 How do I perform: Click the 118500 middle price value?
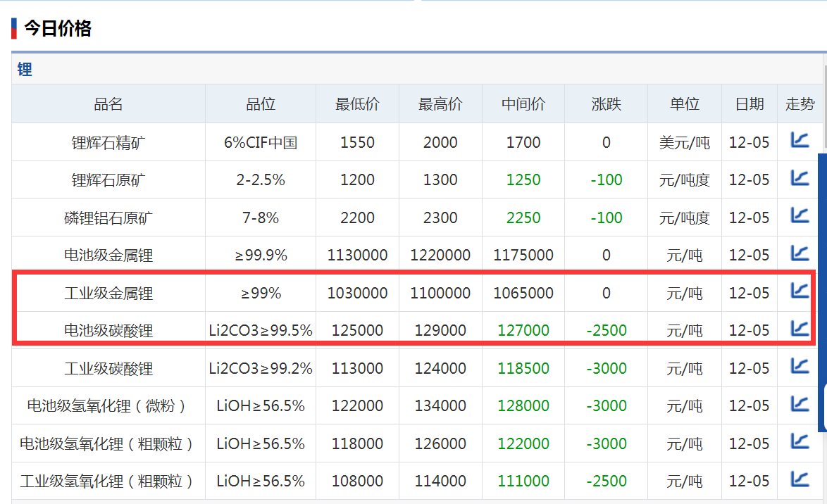(523, 369)
